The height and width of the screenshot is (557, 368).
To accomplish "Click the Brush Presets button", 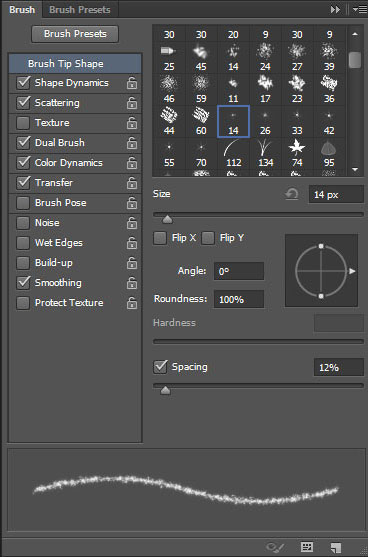I will pyautogui.click(x=75, y=34).
